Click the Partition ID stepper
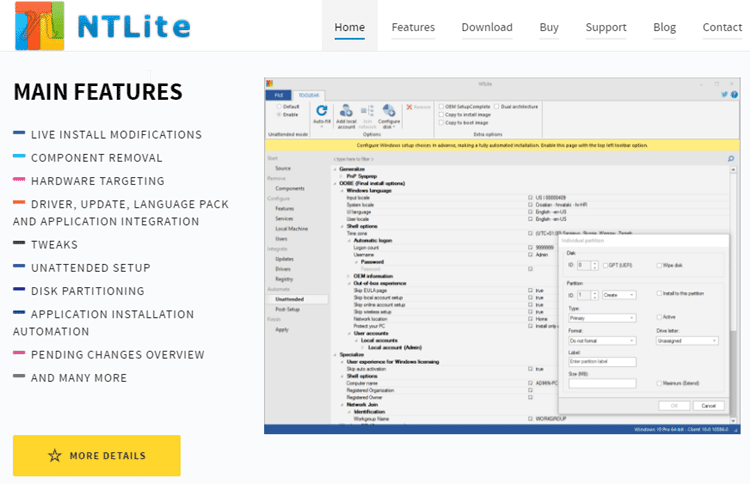Viewport: 750px width, 484px height. (x=595, y=295)
